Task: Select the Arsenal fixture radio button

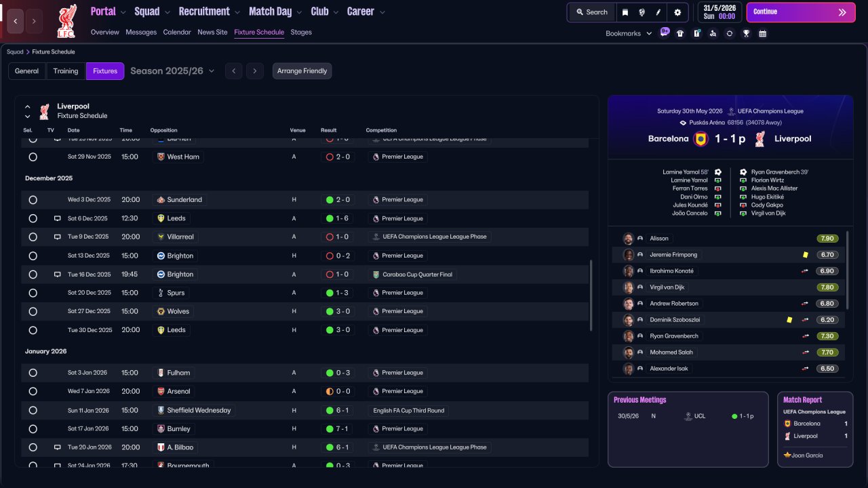Action: (33, 391)
